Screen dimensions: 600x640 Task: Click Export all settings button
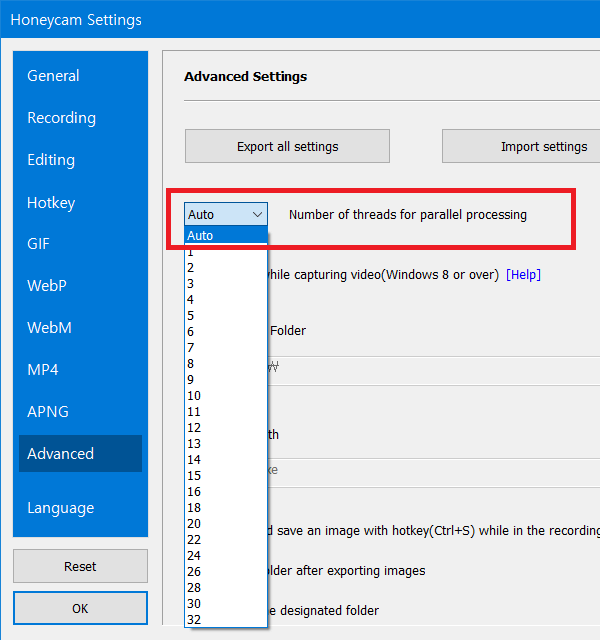click(287, 146)
